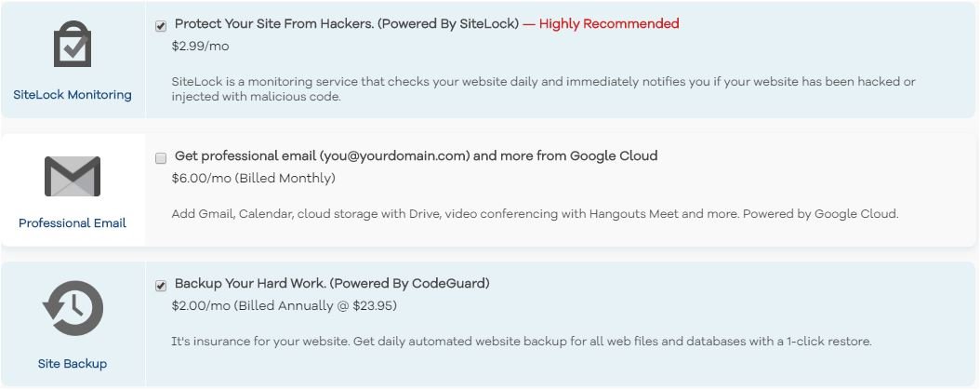This screenshot has width=980, height=390.
Task: Click the Protect Your Site From Hackers heading
Action: [347, 24]
